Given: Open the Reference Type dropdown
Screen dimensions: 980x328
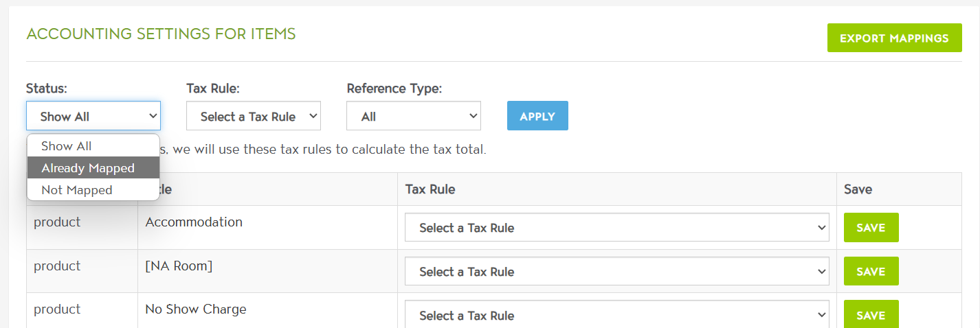Looking at the screenshot, I should click(x=413, y=116).
